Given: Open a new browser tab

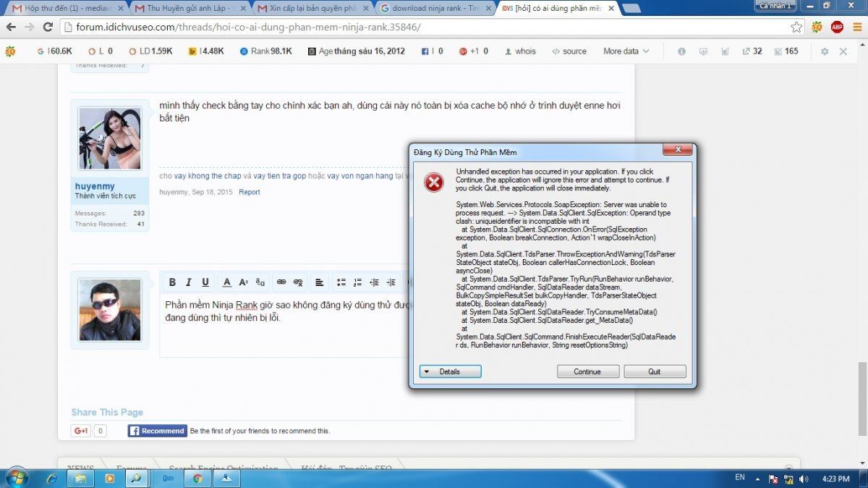Looking at the screenshot, I should (631, 8).
